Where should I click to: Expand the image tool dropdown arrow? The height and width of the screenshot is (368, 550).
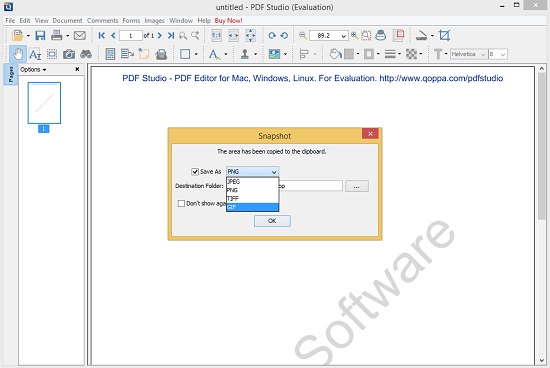(285, 54)
